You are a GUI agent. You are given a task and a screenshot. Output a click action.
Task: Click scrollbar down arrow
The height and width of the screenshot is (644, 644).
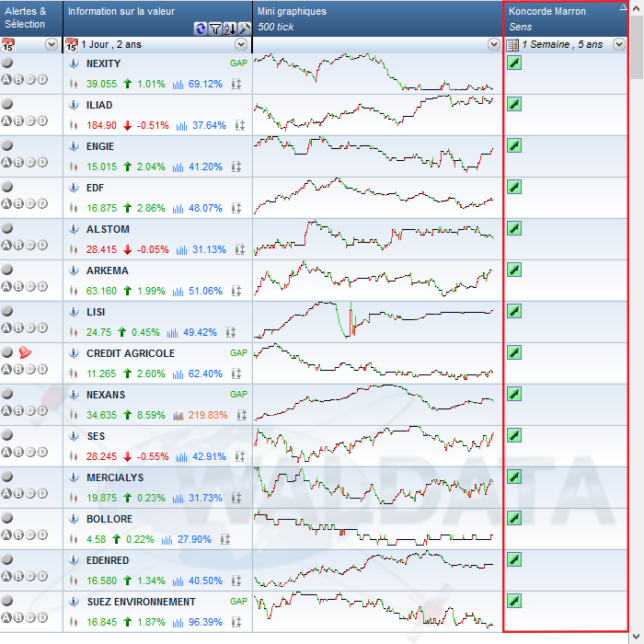(x=637, y=638)
